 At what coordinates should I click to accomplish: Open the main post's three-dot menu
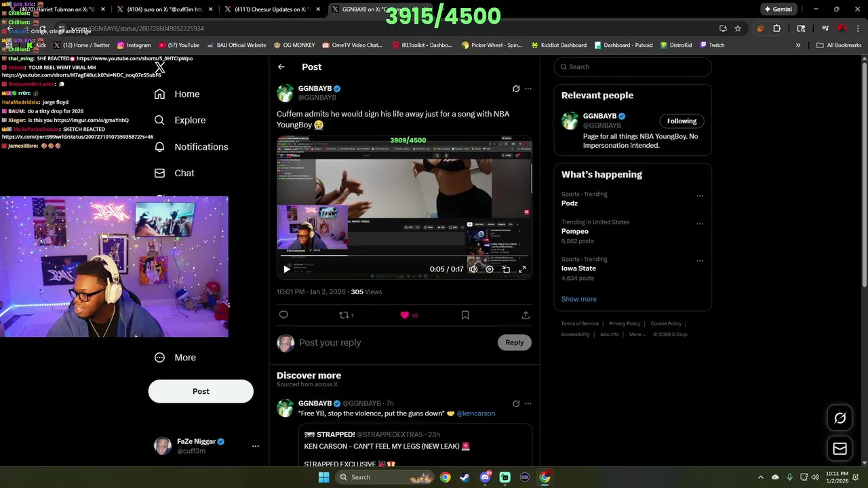tap(528, 89)
